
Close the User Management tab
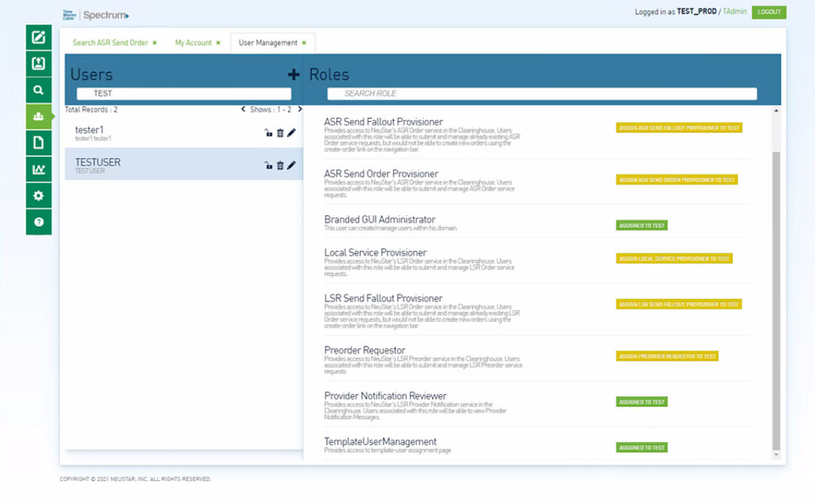pyautogui.click(x=305, y=43)
